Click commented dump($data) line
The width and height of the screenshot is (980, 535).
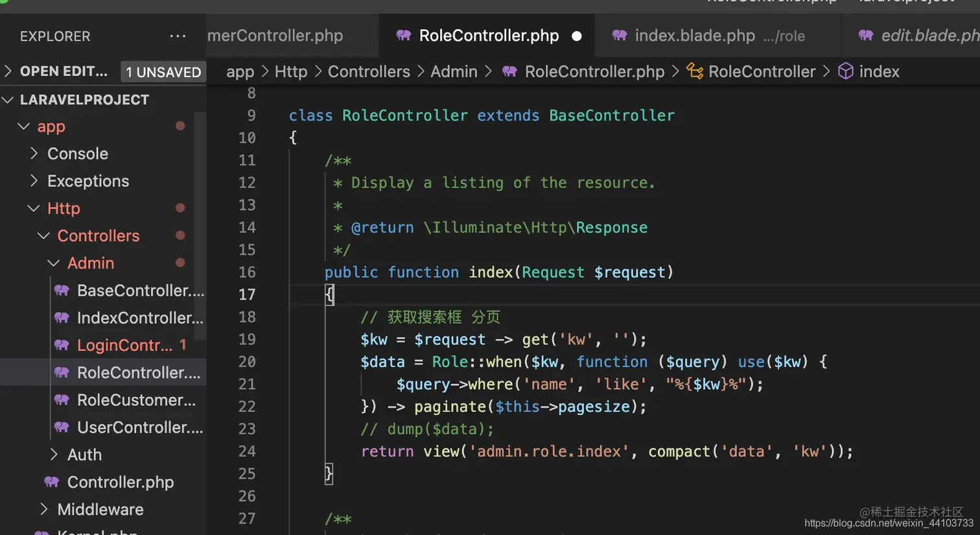tap(428, 429)
